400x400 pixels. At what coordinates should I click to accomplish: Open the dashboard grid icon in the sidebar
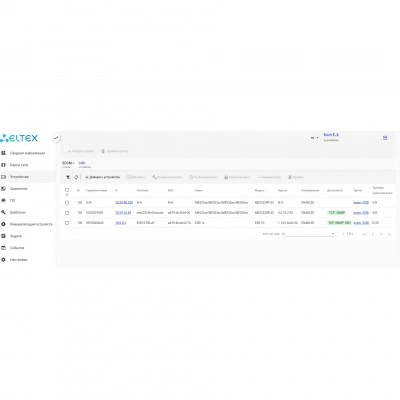(4, 153)
